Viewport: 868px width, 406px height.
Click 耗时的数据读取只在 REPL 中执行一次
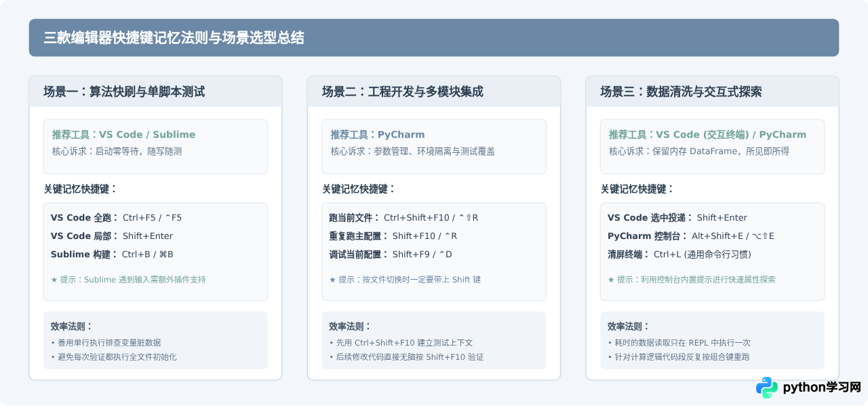coord(679,343)
